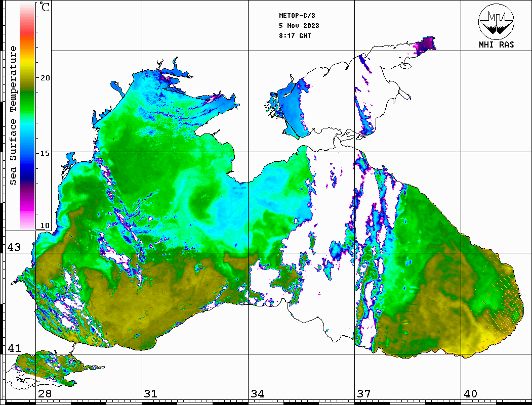Click longitude label '40'
This screenshot has width=532, height=405.
pyautogui.click(x=470, y=394)
